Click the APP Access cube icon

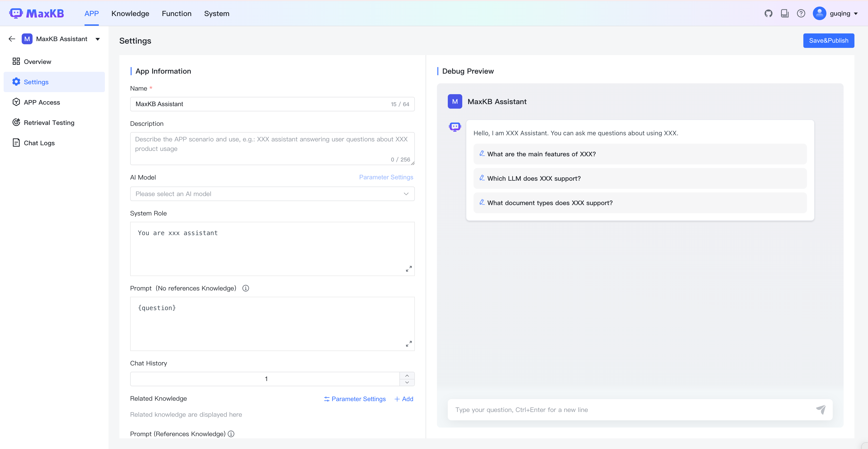coord(16,102)
